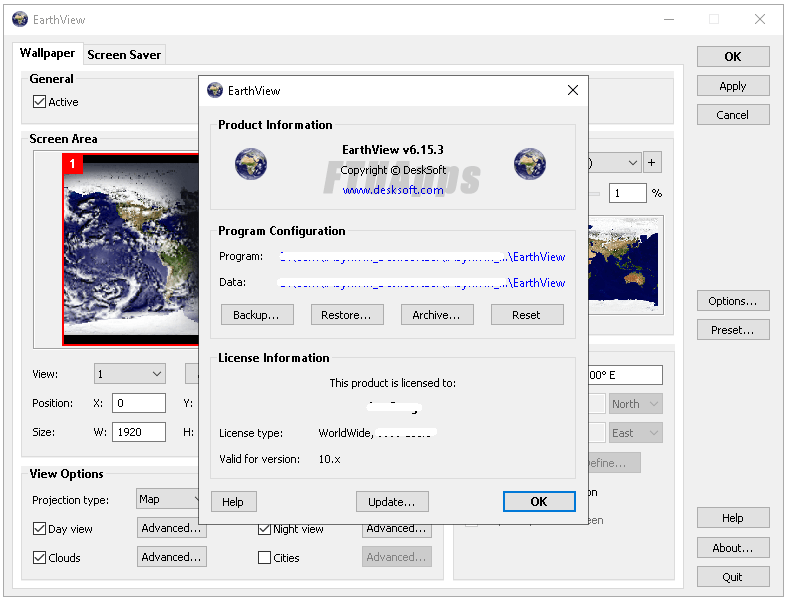This screenshot has height=599, width=785.
Task: Expand the View number dropdown
Action: [x=130, y=374]
